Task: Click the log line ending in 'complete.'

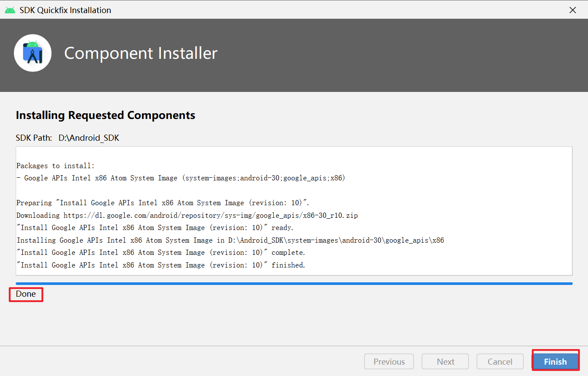Action: tap(161, 253)
